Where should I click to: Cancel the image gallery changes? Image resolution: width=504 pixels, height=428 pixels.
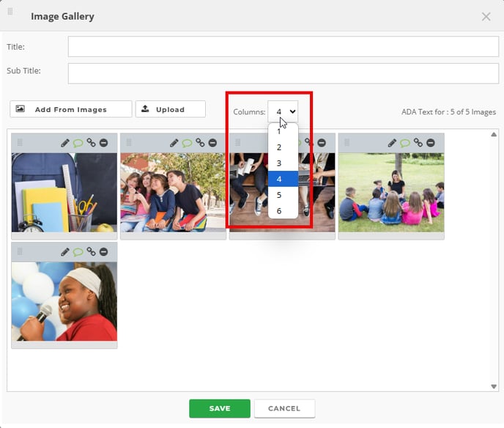[x=284, y=408]
